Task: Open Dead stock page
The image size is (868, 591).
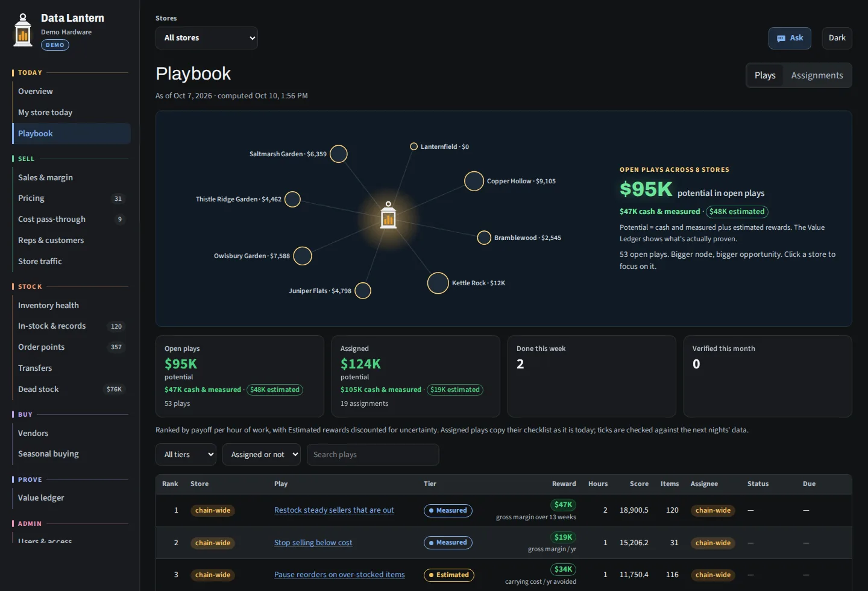Action: [72, 390]
